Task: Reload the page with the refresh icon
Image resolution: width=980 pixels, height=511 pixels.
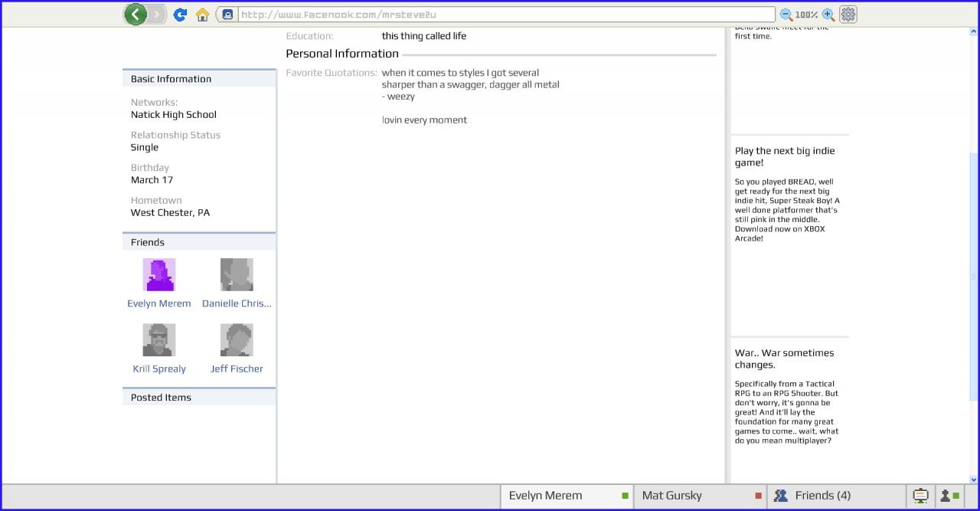Action: tap(180, 15)
